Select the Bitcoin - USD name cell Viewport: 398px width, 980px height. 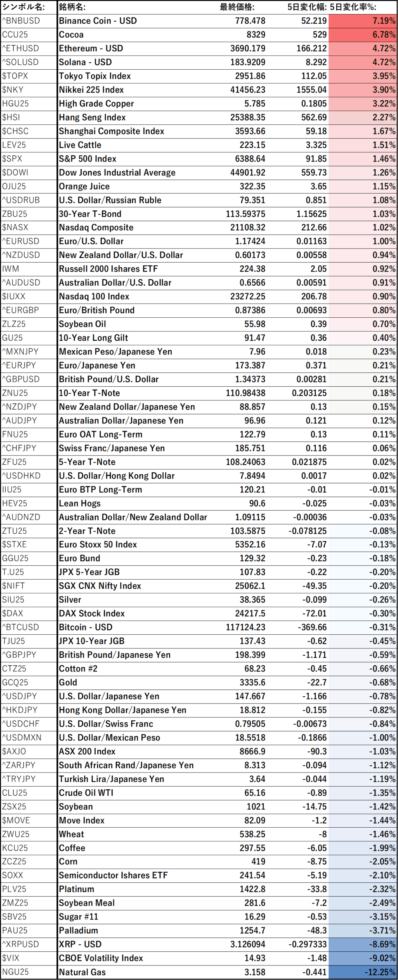85,627
